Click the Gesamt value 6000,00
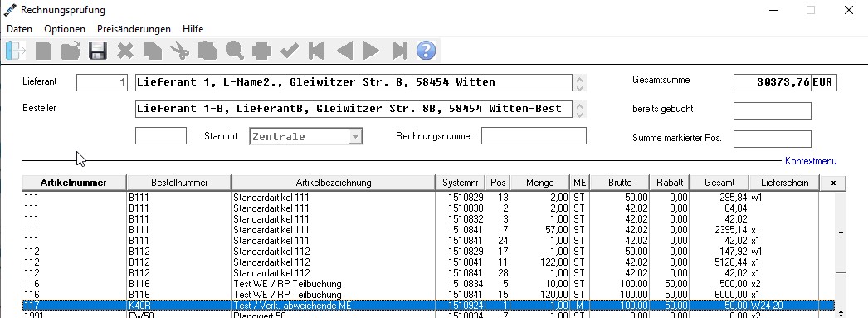The height and width of the screenshot is (318, 868). pos(731,294)
